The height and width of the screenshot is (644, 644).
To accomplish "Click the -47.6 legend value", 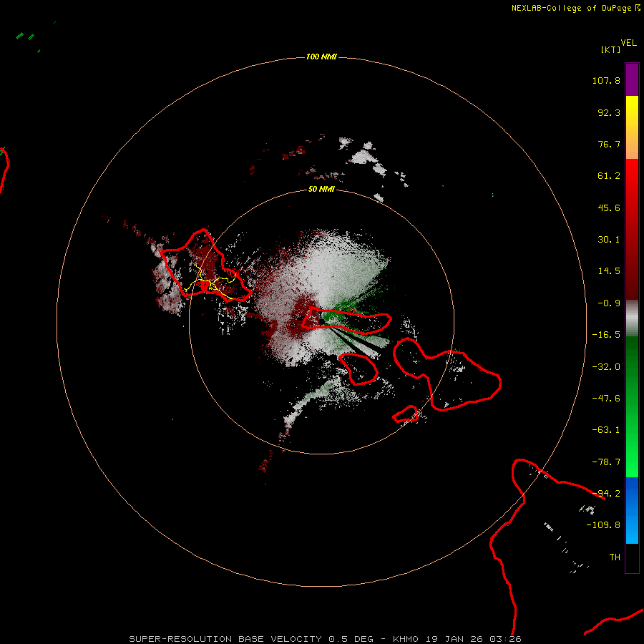I will pos(606,399).
